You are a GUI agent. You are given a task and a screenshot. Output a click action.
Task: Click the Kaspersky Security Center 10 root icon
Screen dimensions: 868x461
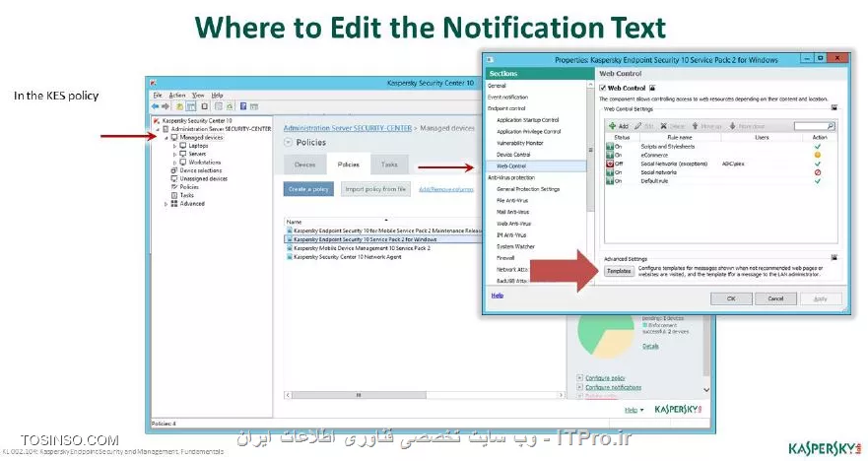157,120
